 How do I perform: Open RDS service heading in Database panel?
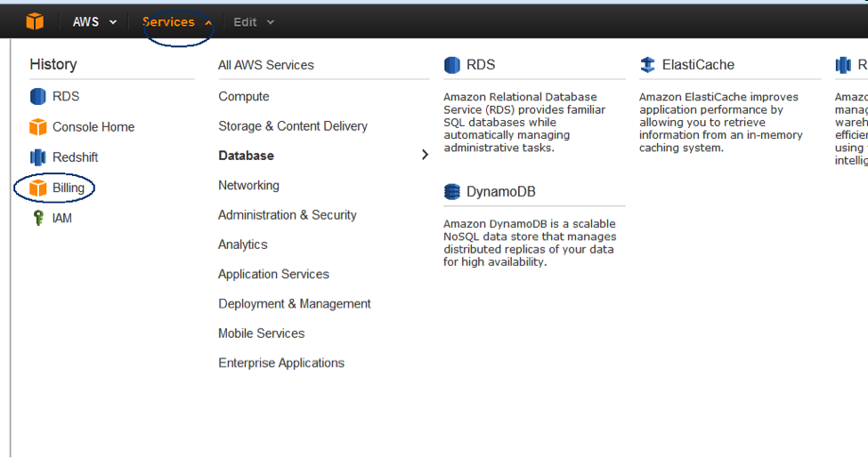coord(481,65)
